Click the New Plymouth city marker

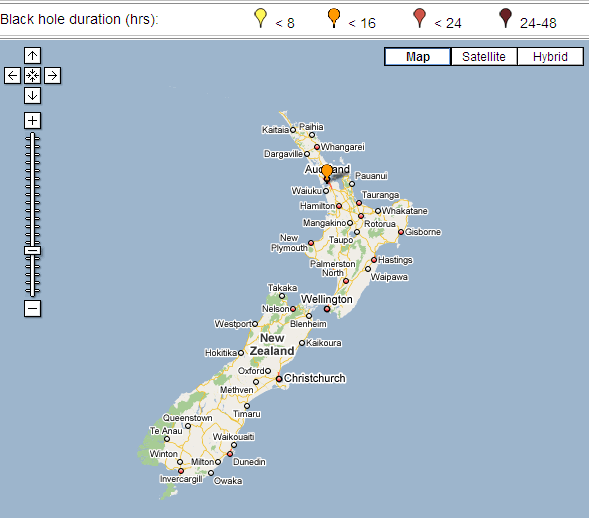point(311,243)
